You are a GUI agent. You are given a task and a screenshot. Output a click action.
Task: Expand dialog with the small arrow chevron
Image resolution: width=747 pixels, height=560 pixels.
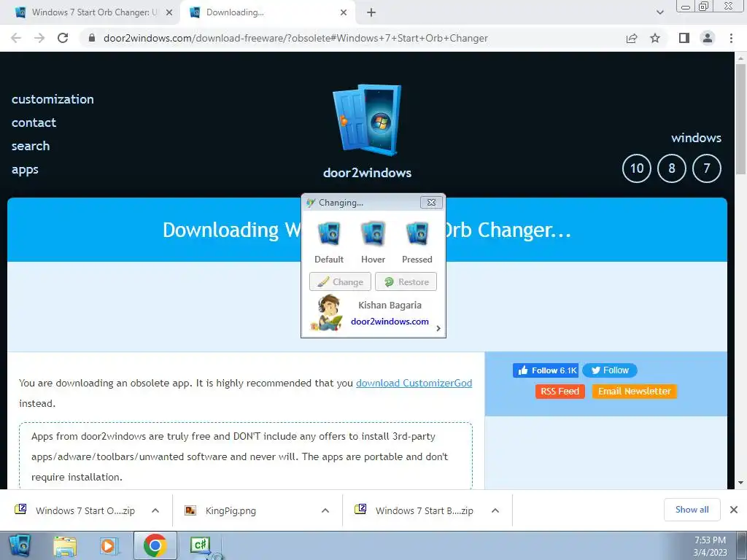pyautogui.click(x=438, y=328)
